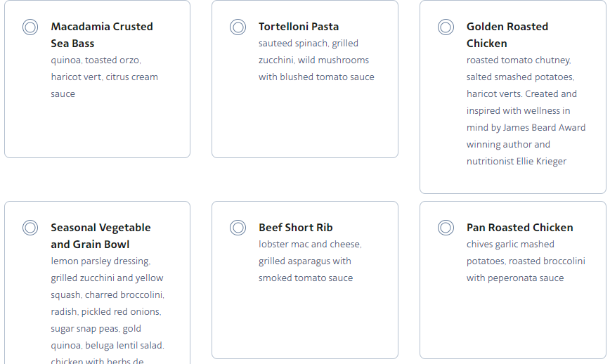The height and width of the screenshot is (364, 610).
Task: Click the Tortelloni Pasta heading text
Action: 299,27
